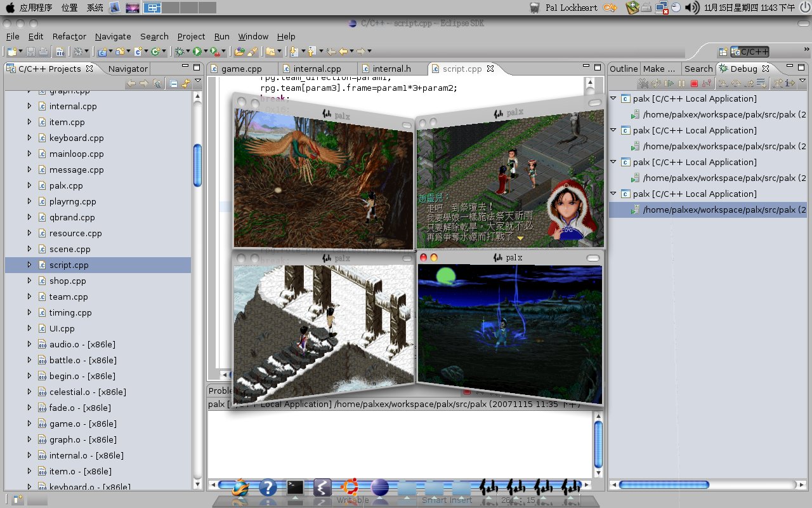The image size is (812, 508).
Task: Click the Search flashlight toolbar icon
Action: pyautogui.click(x=252, y=51)
